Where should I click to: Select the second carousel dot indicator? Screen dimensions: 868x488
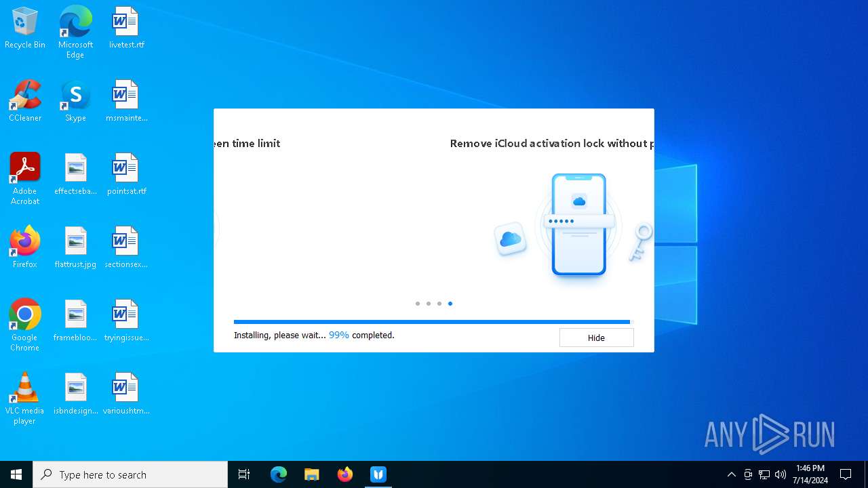429,304
